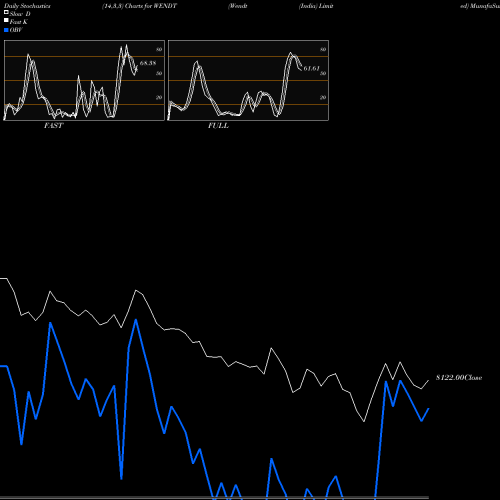Select the FAST stochastics chart label
This screenshot has width=500, height=500.
point(53,126)
